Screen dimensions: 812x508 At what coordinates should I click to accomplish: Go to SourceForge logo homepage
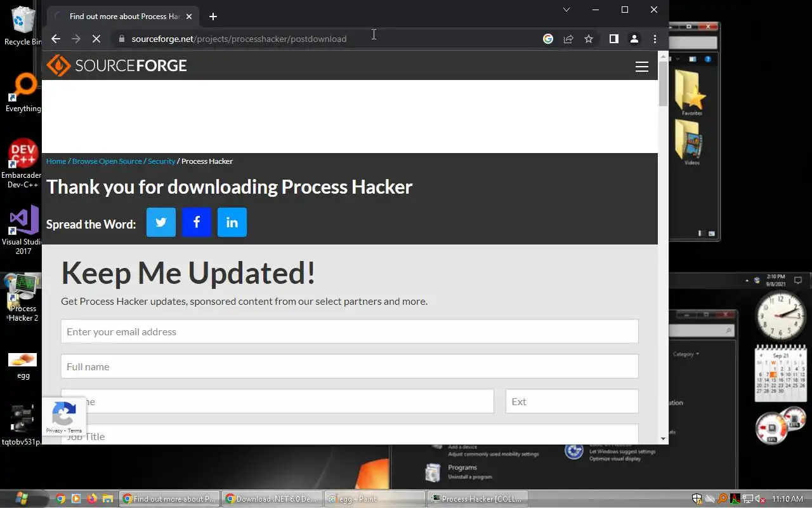117,65
